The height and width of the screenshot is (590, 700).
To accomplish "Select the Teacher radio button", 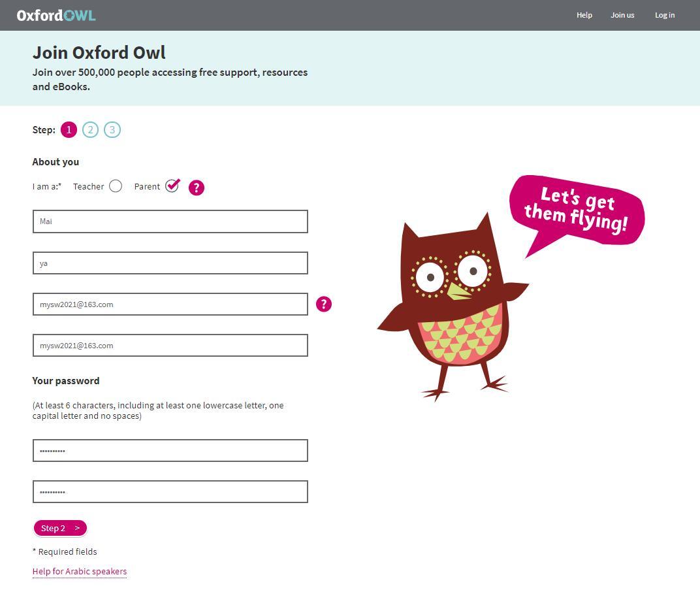I will 116,186.
